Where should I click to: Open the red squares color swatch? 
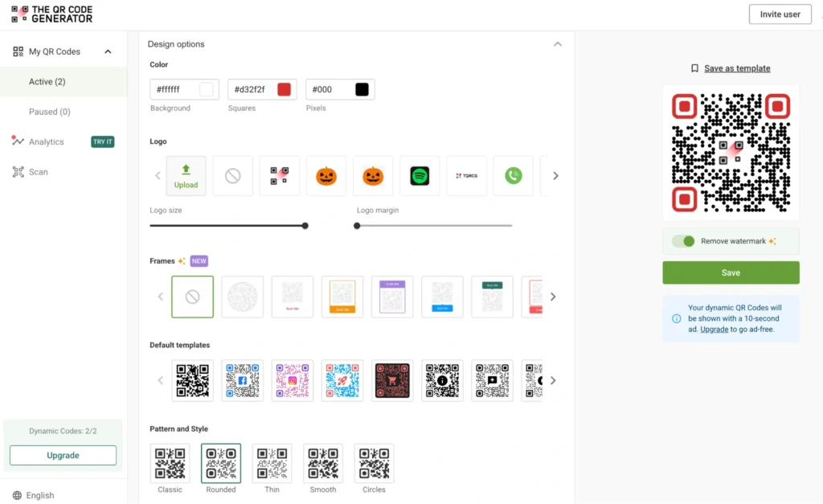point(284,89)
